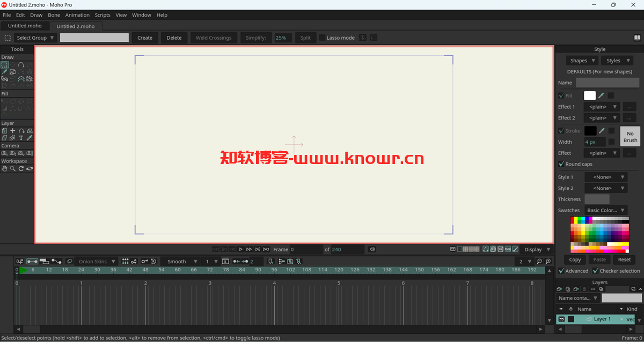The width and height of the screenshot is (644, 342).
Task: Select the Pan/Tilt Camera tool
Action: pos(30,153)
